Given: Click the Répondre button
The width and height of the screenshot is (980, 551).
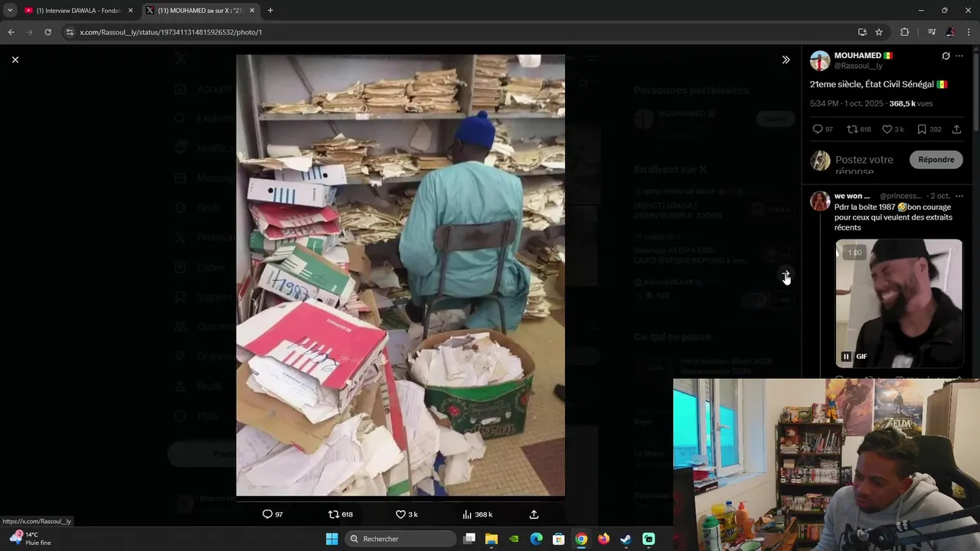Looking at the screenshot, I should pyautogui.click(x=936, y=159).
